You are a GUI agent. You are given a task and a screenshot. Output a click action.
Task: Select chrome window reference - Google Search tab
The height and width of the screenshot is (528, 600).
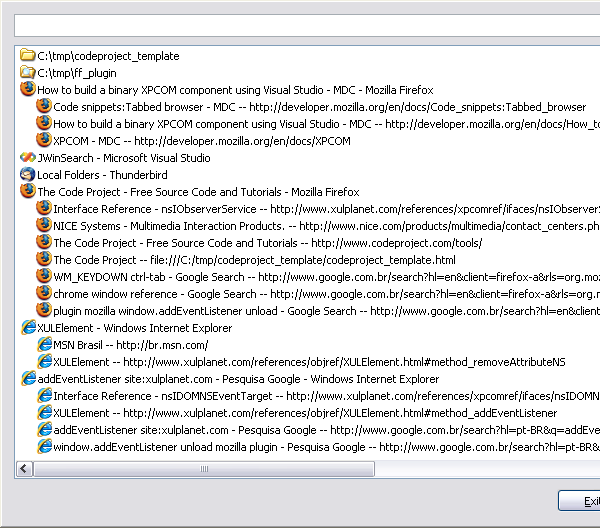(x=326, y=294)
